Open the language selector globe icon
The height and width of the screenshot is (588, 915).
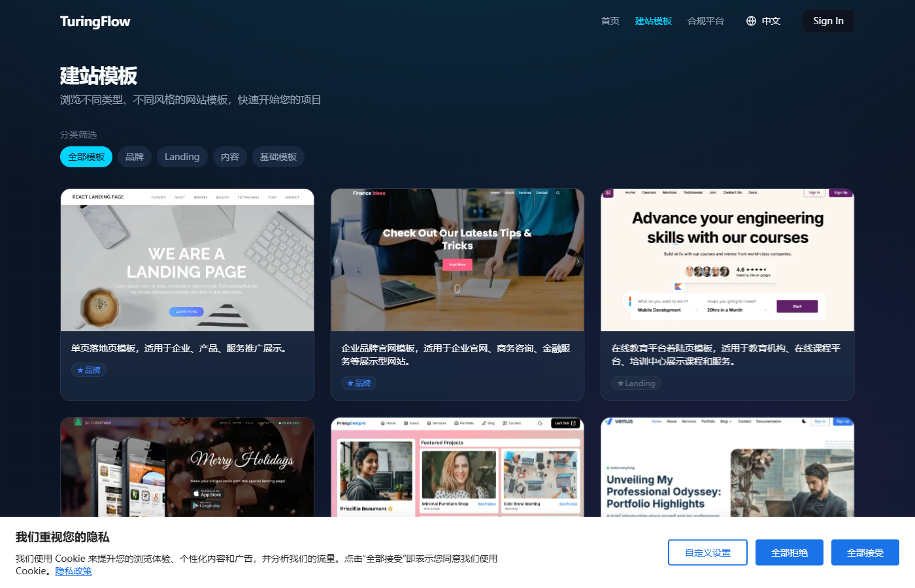click(750, 20)
